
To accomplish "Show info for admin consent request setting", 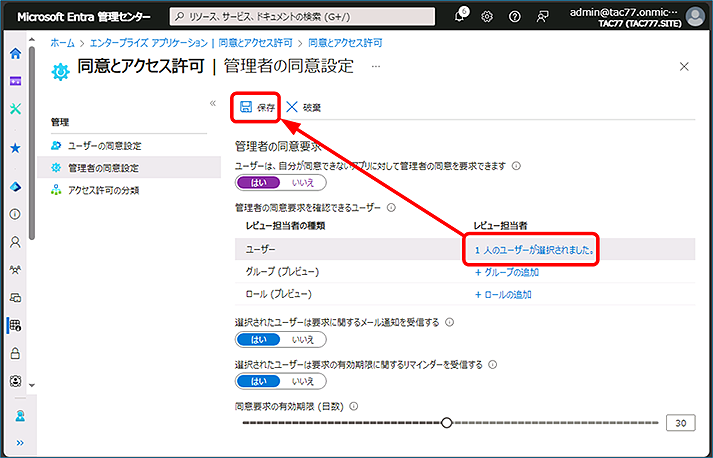I will 516,166.
